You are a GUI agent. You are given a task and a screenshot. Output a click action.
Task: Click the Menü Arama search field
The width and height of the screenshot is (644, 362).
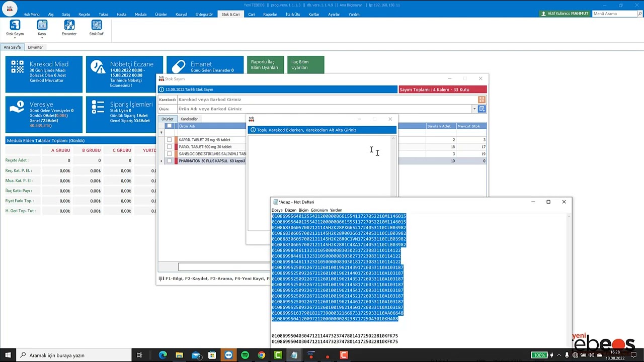click(x=615, y=14)
